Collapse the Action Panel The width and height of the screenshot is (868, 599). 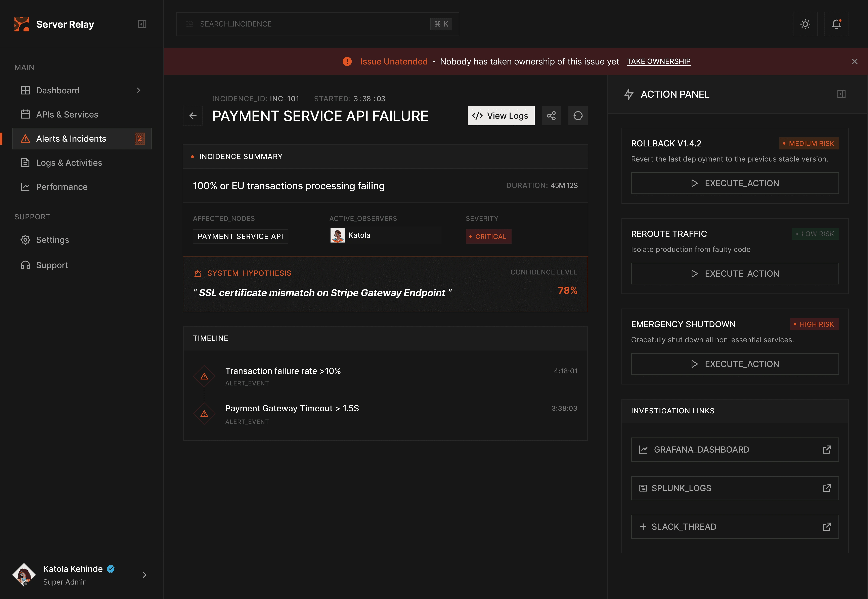click(841, 94)
